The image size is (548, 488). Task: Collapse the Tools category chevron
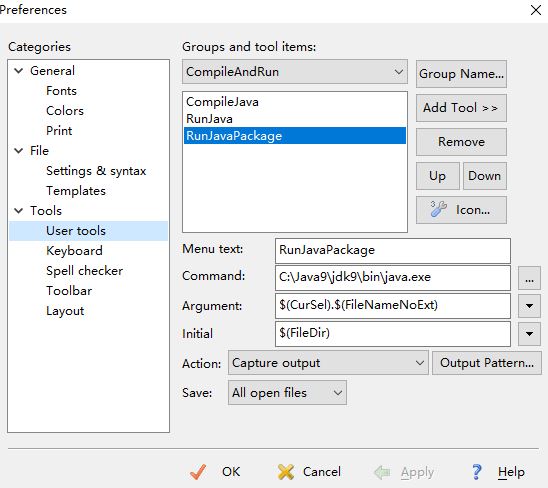pos(19,211)
